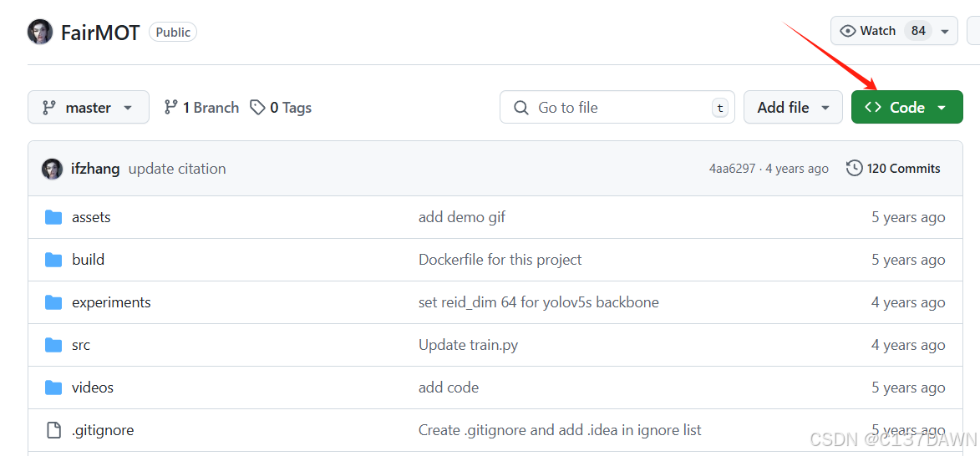Image resolution: width=980 pixels, height=456 pixels.
Task: Open the 1 Branch link
Action: 201,108
